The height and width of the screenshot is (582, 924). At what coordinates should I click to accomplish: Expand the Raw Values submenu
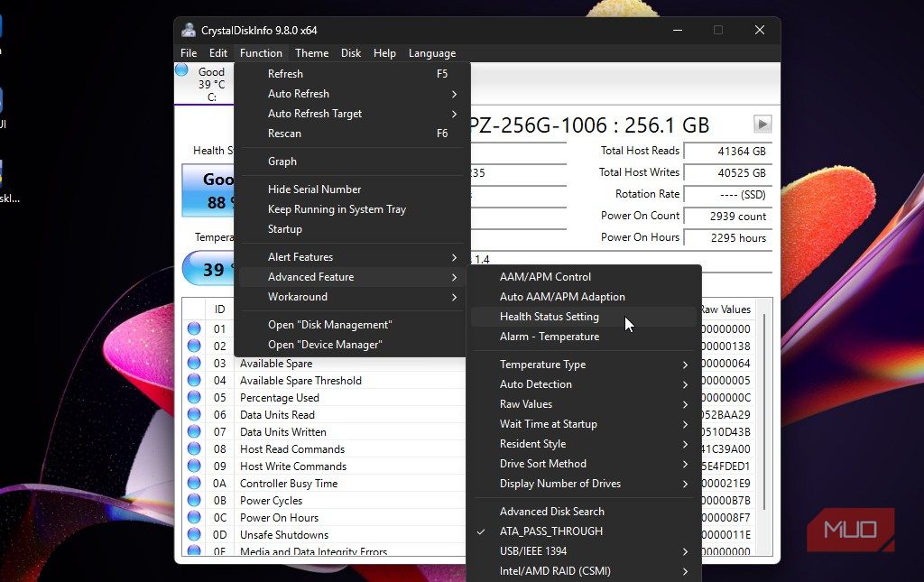click(x=584, y=404)
